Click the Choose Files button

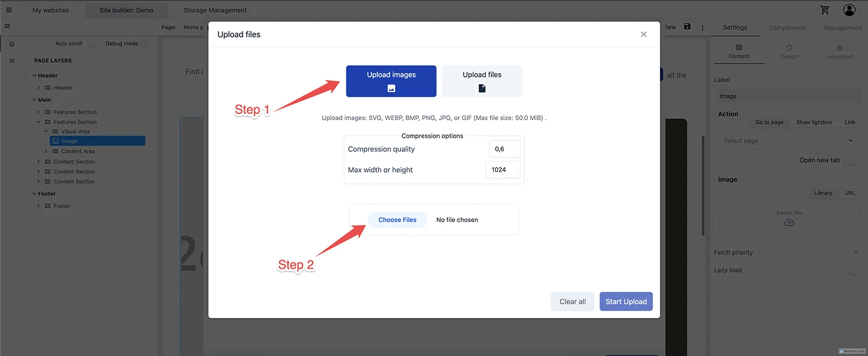click(x=397, y=220)
